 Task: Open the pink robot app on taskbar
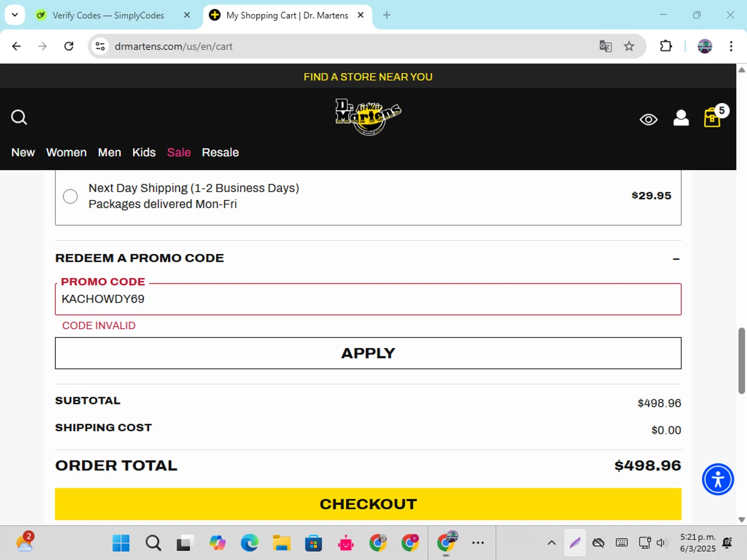pos(346,544)
